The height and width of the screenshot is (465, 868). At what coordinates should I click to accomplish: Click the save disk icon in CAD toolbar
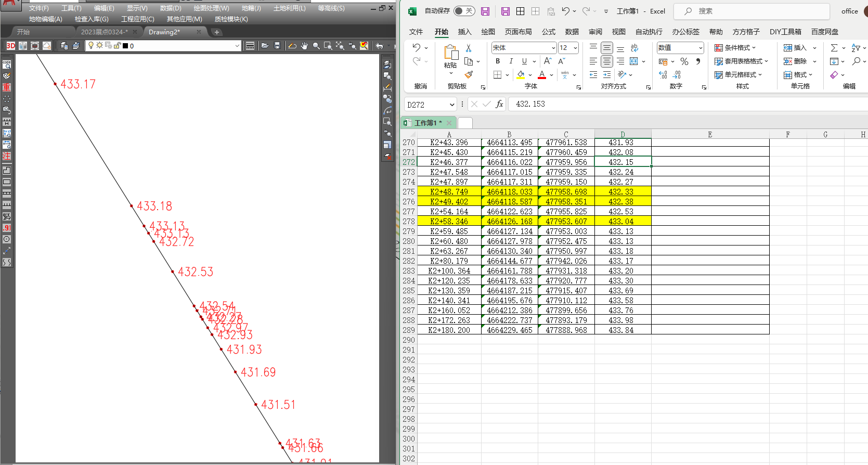(277, 46)
